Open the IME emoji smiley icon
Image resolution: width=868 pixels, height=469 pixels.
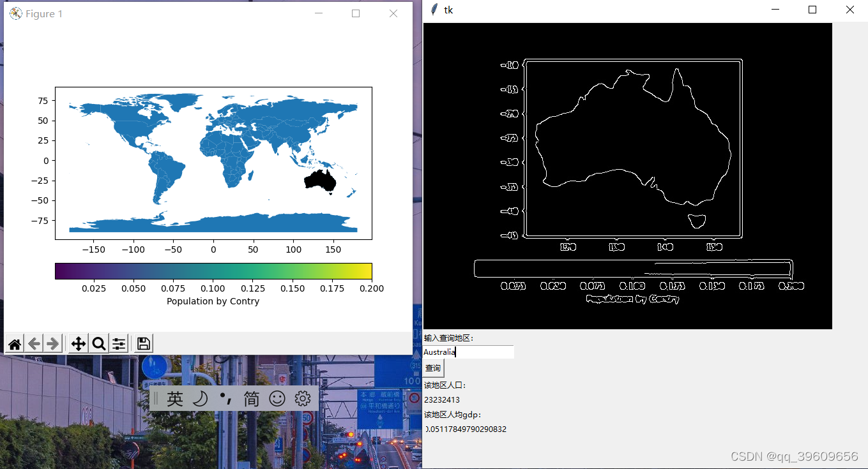[277, 399]
